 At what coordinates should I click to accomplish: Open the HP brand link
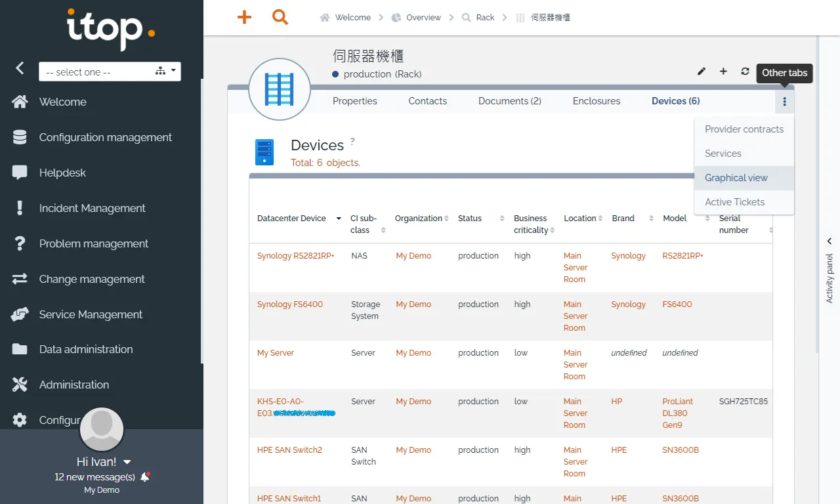click(617, 402)
